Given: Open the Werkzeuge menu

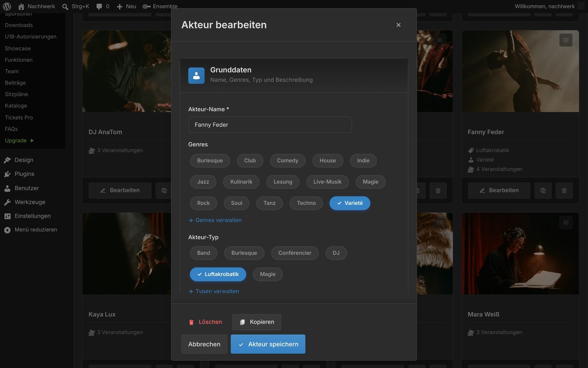Looking at the screenshot, I should [x=30, y=202].
